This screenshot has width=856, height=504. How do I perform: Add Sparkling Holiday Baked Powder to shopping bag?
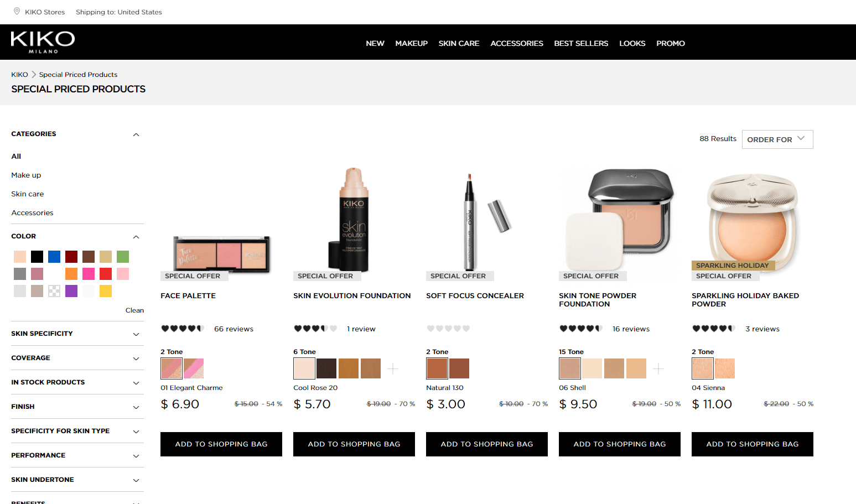pos(753,444)
